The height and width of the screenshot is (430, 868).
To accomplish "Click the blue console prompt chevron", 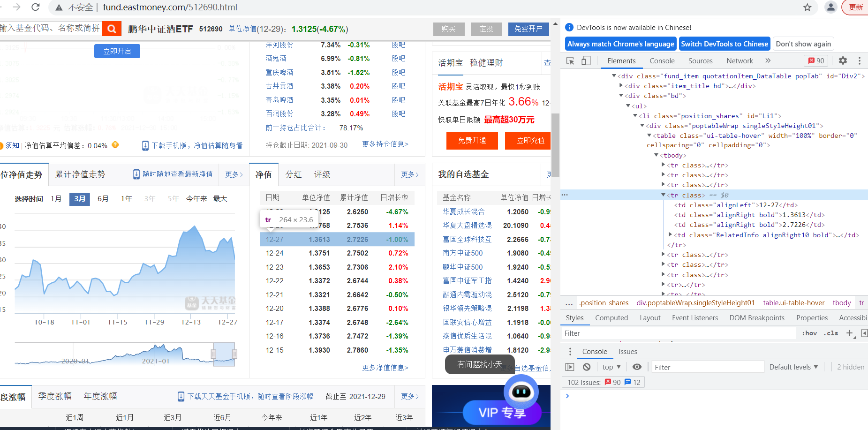I will click(x=567, y=396).
